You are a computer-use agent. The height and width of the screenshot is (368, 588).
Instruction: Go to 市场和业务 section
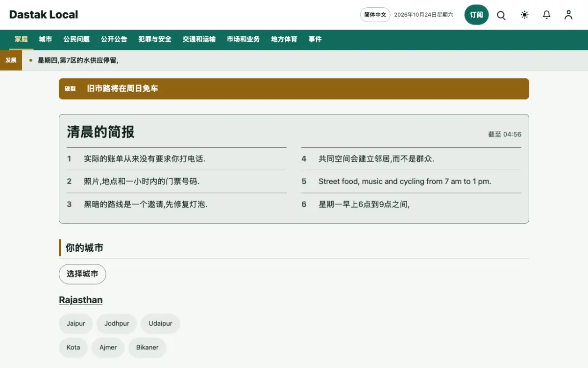[243, 39]
